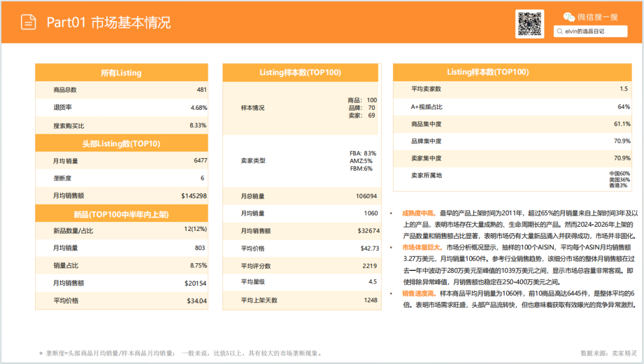The width and height of the screenshot is (644, 364).
Task: Click the search magnifier icon in header
Action: tap(559, 31)
